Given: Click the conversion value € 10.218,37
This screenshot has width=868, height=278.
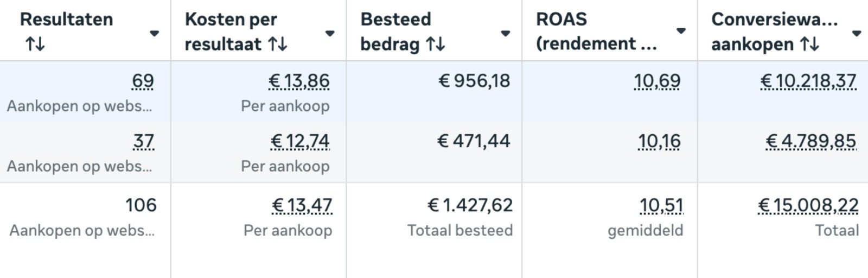Looking at the screenshot, I should 808,81.
